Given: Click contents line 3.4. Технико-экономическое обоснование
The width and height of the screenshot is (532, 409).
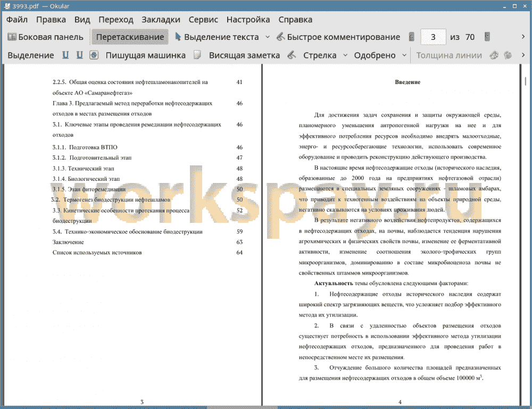Looking at the screenshot, I should tap(128, 232).
